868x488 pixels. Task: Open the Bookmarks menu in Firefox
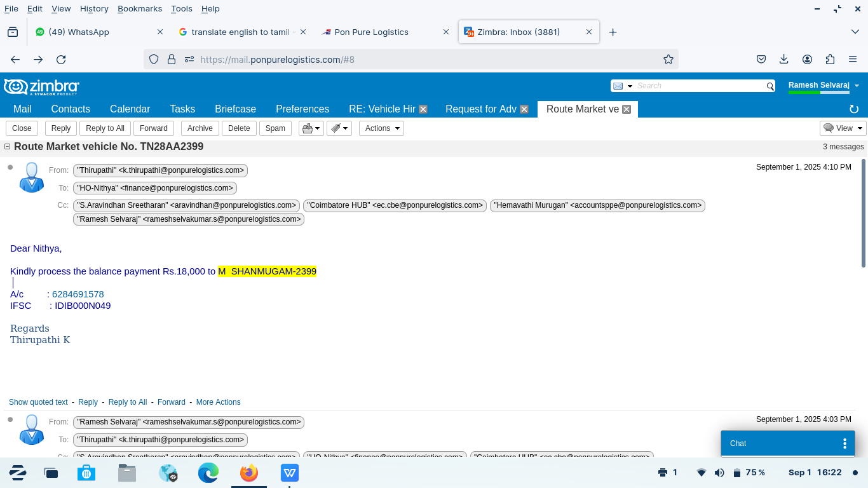pos(140,8)
